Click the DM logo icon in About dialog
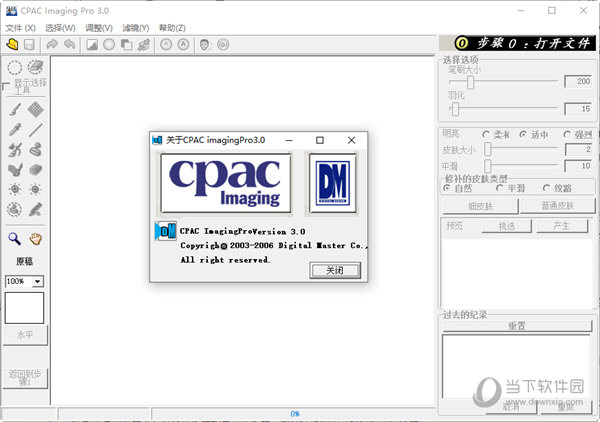 165,231
